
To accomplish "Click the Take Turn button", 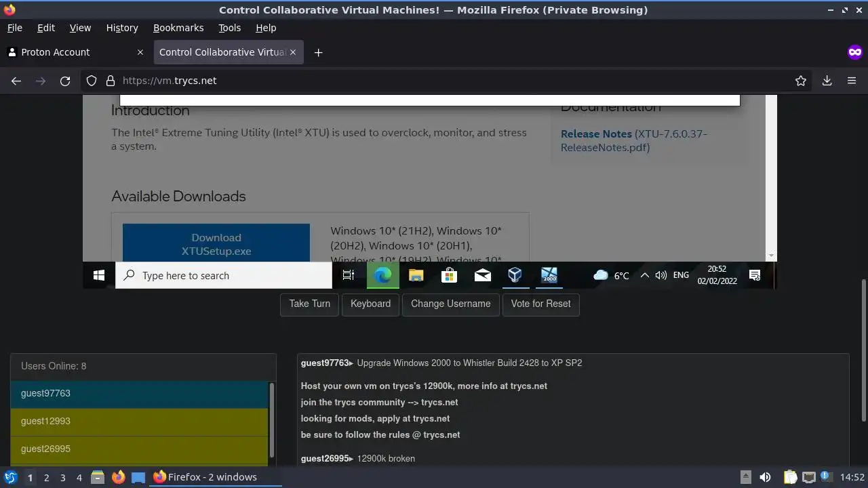I will [x=310, y=304].
